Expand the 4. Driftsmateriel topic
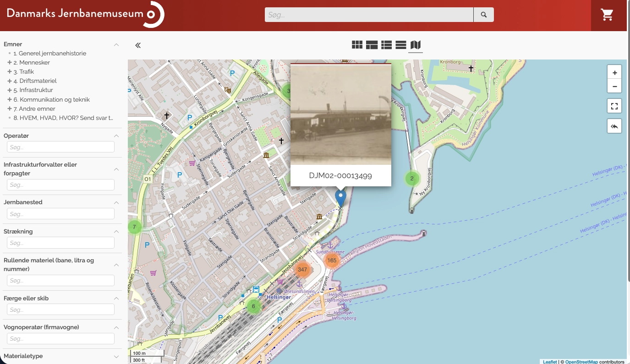The width and height of the screenshot is (630, 364). tap(10, 81)
